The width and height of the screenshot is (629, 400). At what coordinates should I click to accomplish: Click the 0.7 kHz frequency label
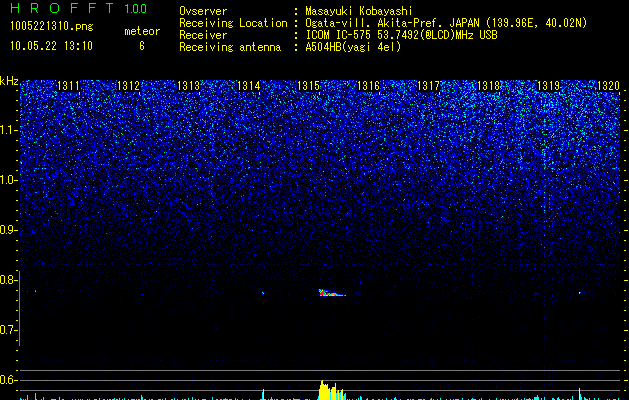(8, 330)
